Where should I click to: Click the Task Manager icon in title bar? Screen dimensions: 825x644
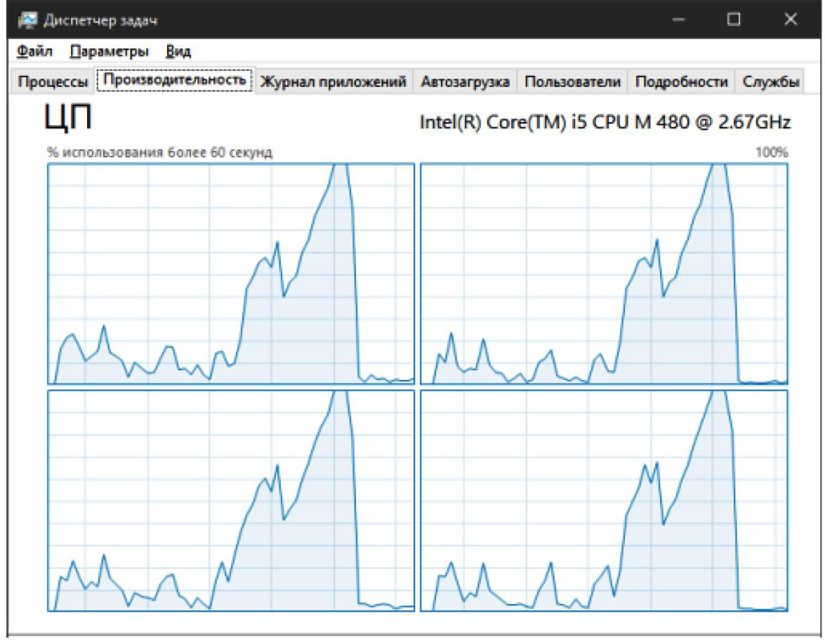click(27, 20)
